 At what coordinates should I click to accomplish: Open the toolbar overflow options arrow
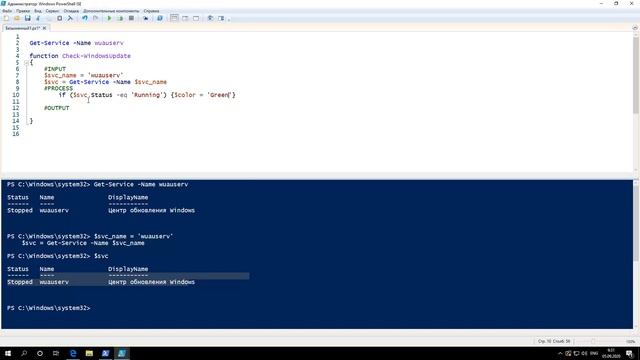pos(229,19)
